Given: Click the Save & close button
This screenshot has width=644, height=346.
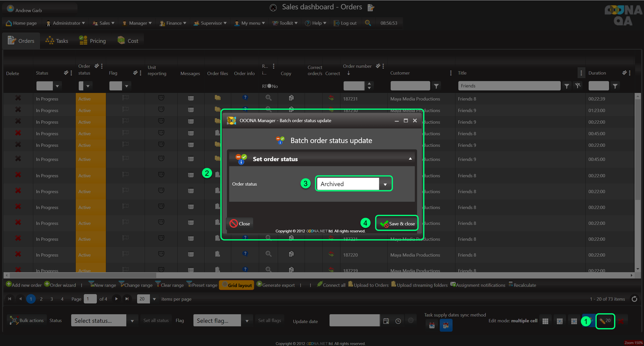Looking at the screenshot, I should click(397, 223).
